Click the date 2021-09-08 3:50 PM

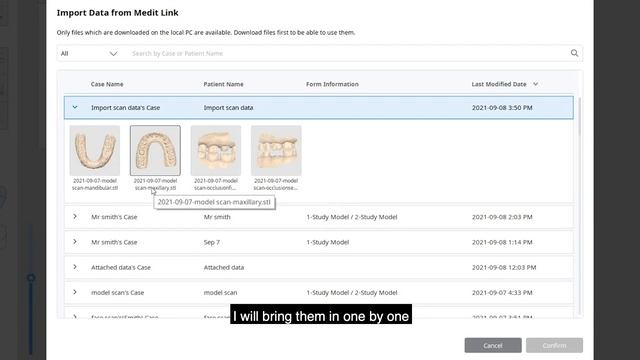tap(502, 108)
